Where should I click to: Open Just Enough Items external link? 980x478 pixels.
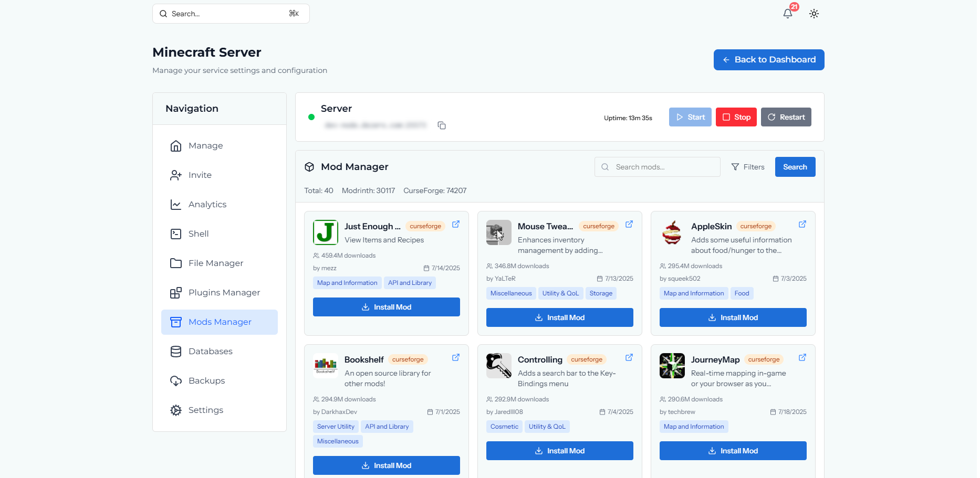456,224
